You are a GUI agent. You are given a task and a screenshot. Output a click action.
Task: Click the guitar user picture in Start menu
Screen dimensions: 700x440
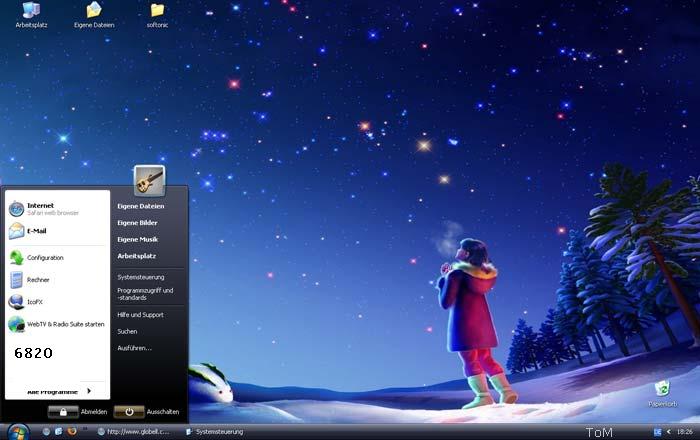coord(149,181)
